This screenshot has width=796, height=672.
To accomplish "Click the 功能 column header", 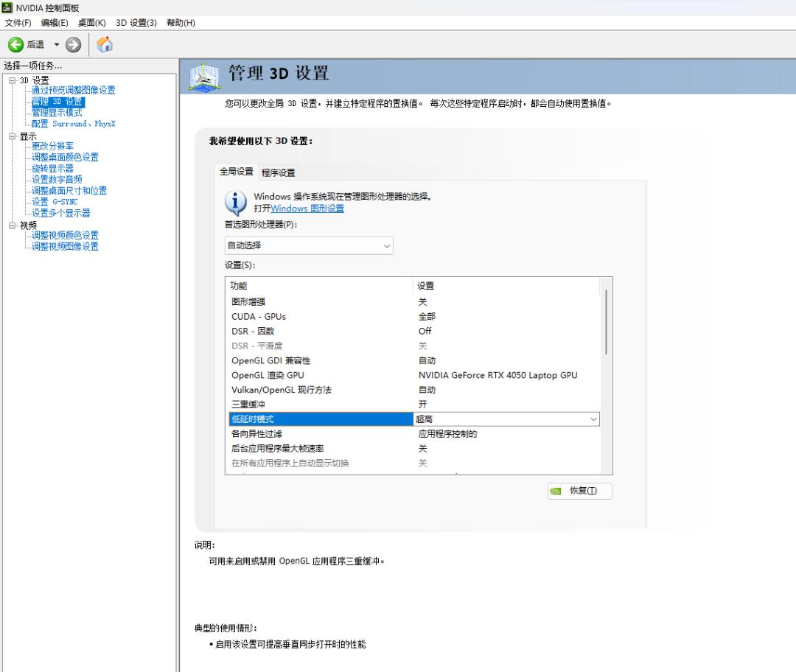I will 319,286.
